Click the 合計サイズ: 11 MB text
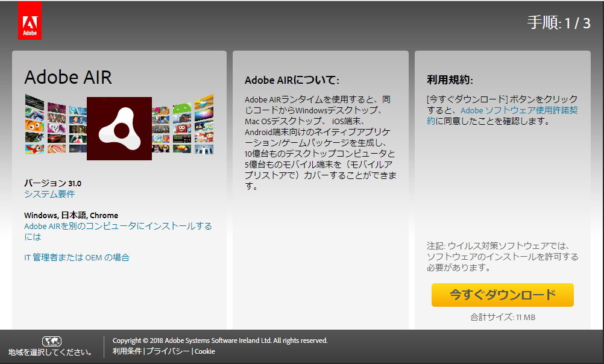 coord(502,318)
